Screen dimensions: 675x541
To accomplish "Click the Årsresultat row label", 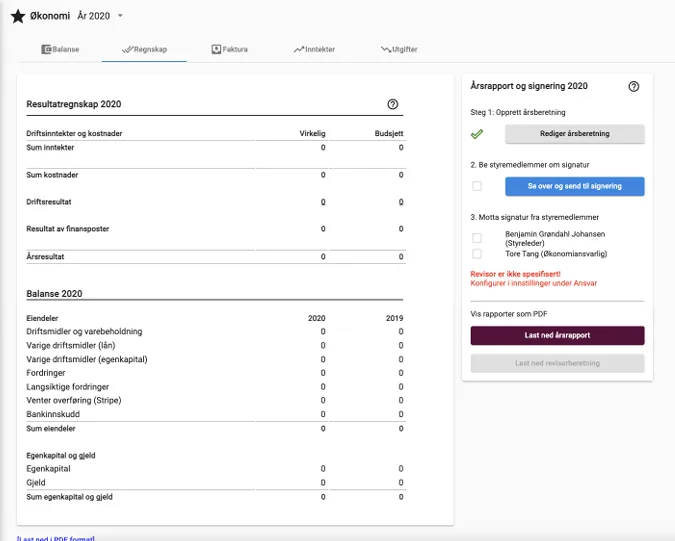I will click(x=45, y=257).
